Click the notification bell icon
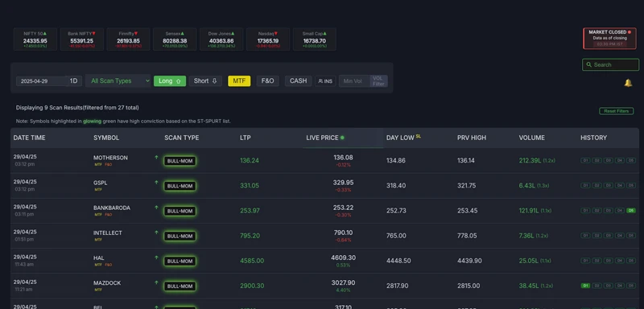This screenshot has height=309, width=644. click(628, 83)
